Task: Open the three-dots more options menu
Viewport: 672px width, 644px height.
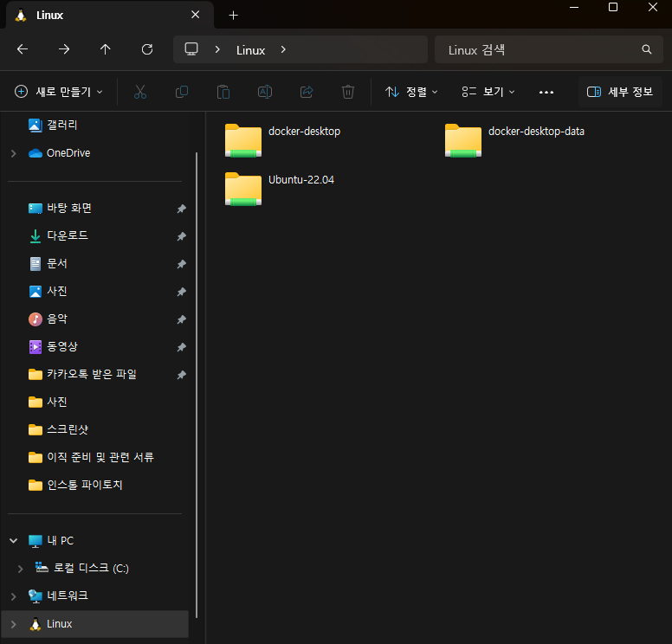Action: pos(546,92)
